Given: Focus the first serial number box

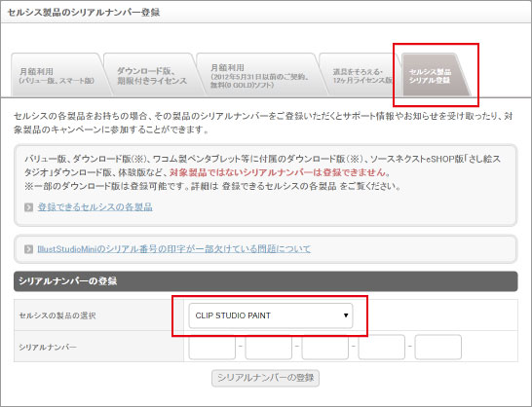Looking at the screenshot, I should 212,347.
